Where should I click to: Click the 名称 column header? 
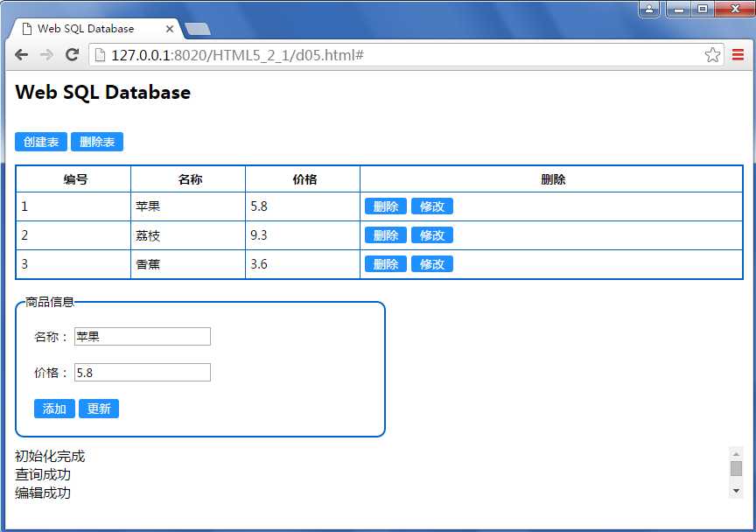[x=188, y=179]
